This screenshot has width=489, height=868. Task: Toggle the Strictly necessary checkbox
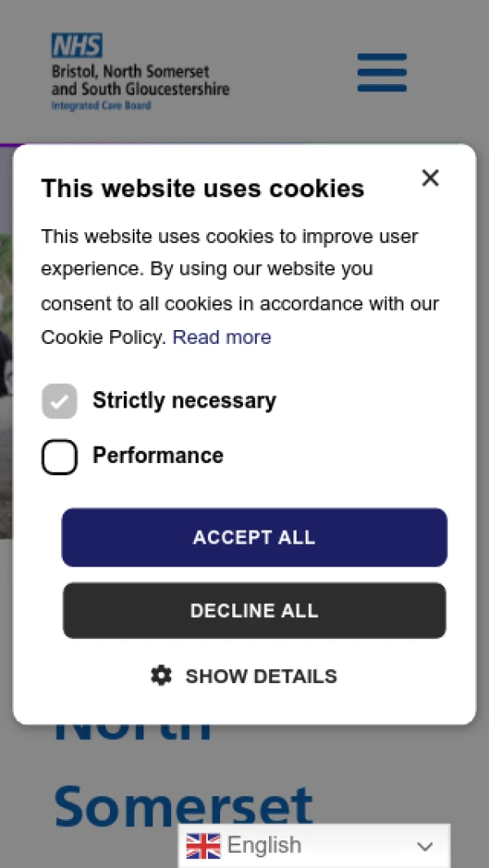(x=59, y=401)
